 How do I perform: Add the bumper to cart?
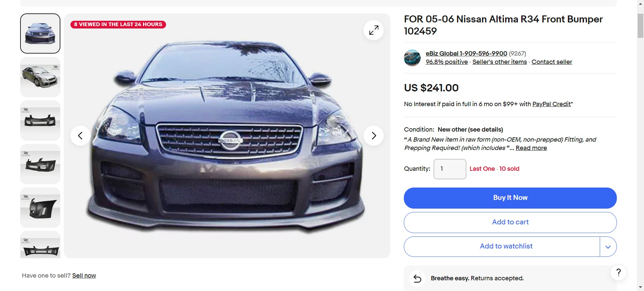[x=510, y=222]
